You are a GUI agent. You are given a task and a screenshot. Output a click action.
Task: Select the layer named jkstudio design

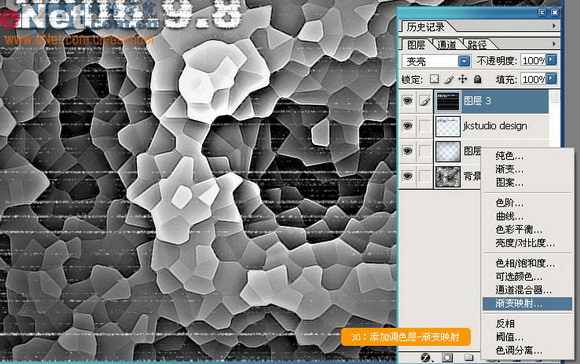(495, 126)
